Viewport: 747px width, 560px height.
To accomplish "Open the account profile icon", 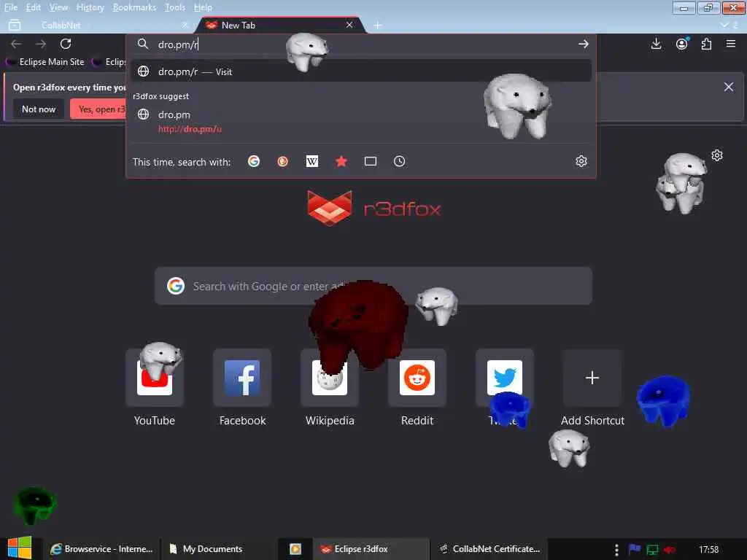I will (682, 44).
